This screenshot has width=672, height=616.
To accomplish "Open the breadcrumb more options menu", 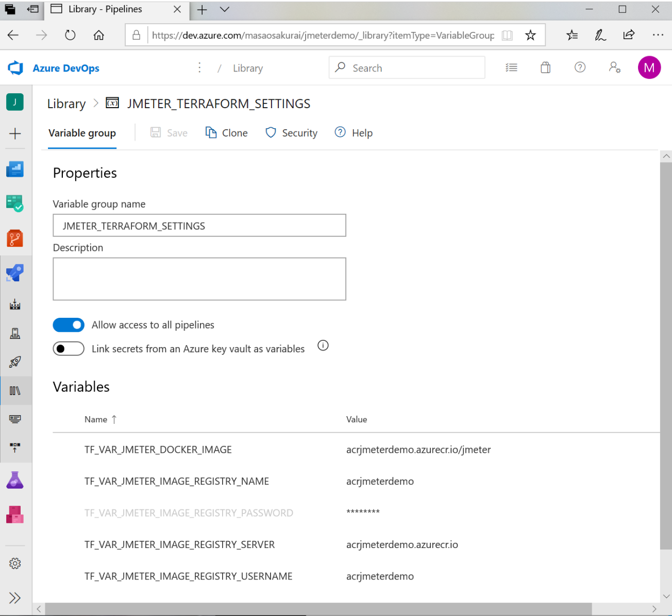I will click(x=199, y=67).
